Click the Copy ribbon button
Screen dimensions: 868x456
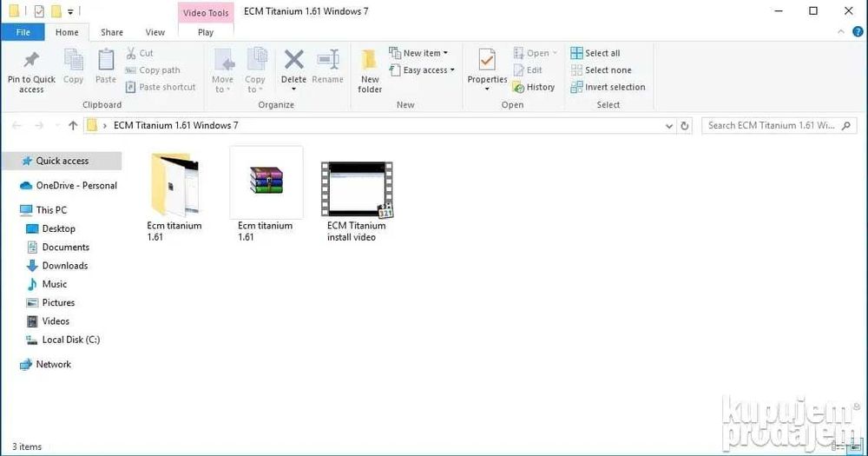click(73, 66)
